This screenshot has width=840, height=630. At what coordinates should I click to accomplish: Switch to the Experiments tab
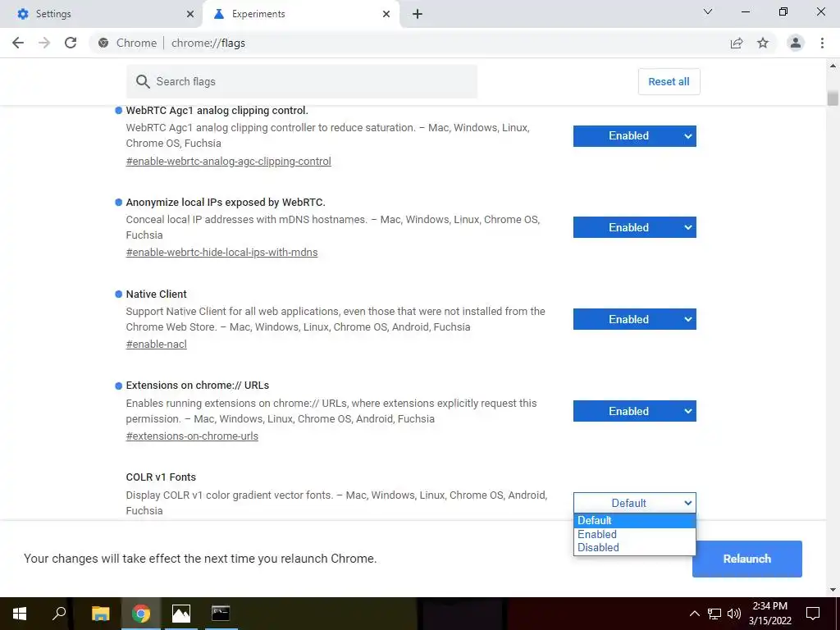click(302, 14)
